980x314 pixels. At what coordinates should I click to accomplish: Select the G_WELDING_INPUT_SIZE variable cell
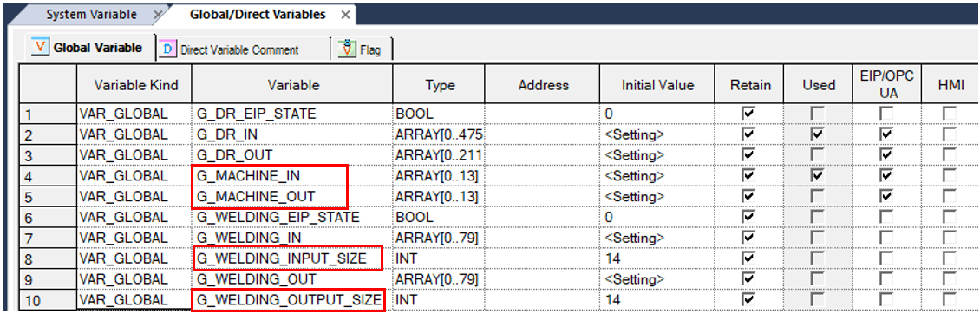[292, 258]
